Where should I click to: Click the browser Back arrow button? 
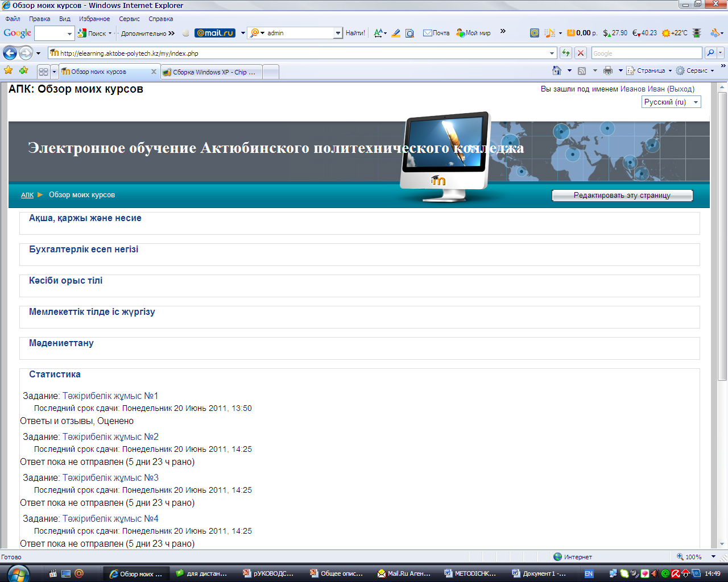click(x=10, y=53)
